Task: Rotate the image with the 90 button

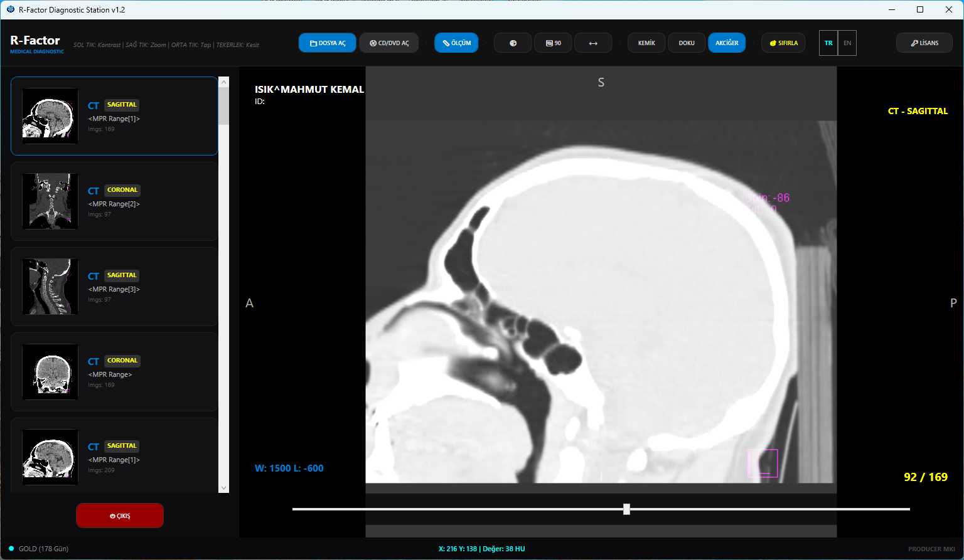Action: 553,43
